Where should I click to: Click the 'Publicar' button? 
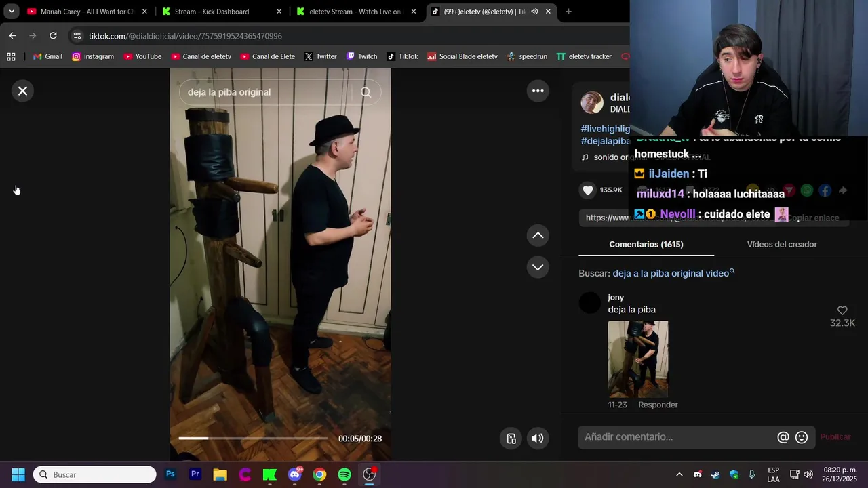point(835,437)
